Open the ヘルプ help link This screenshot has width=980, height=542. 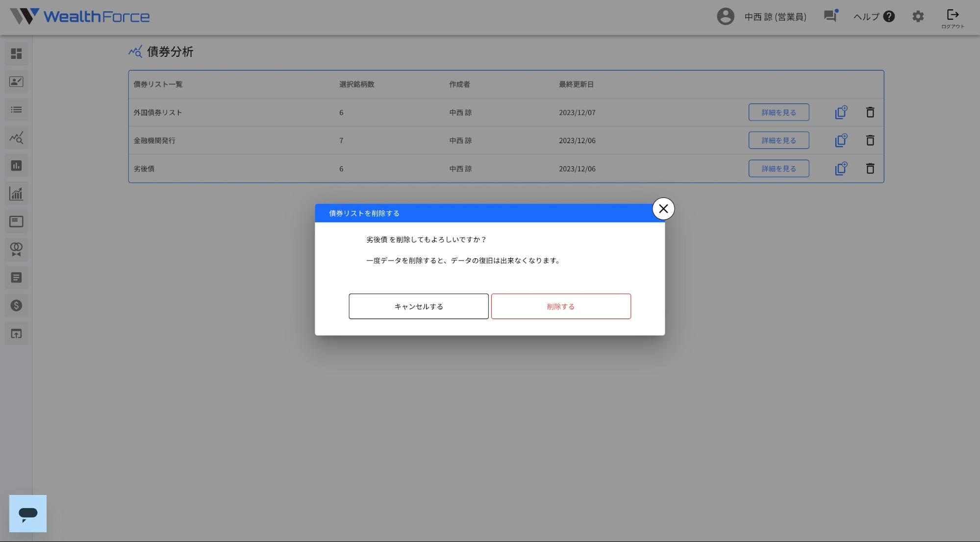tap(874, 17)
